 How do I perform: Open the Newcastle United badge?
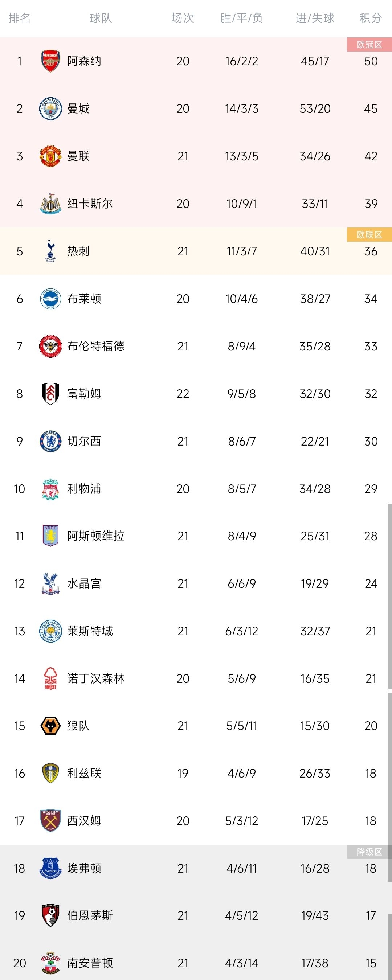[x=50, y=204]
